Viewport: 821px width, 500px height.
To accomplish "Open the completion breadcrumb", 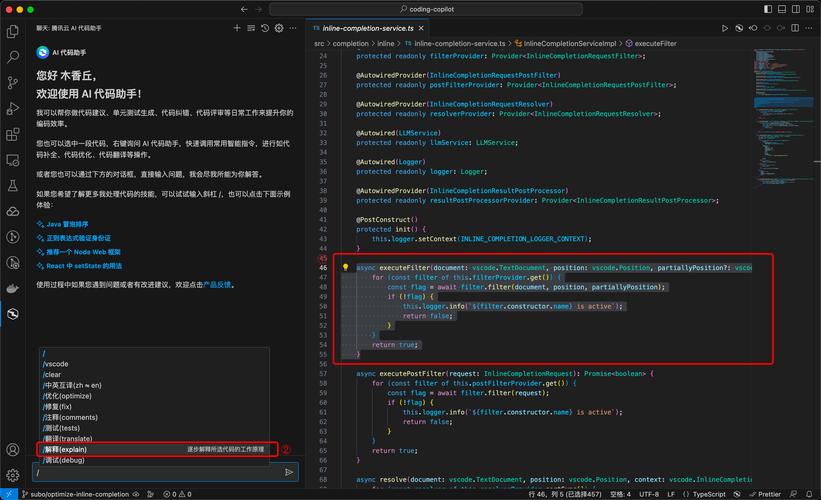I will pos(350,43).
